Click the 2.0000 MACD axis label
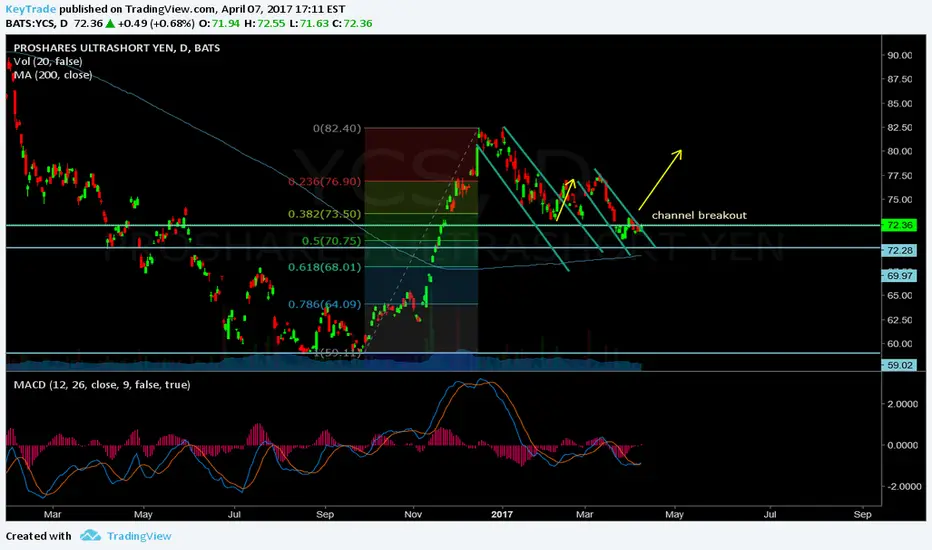This screenshot has width=932, height=550. pos(902,404)
